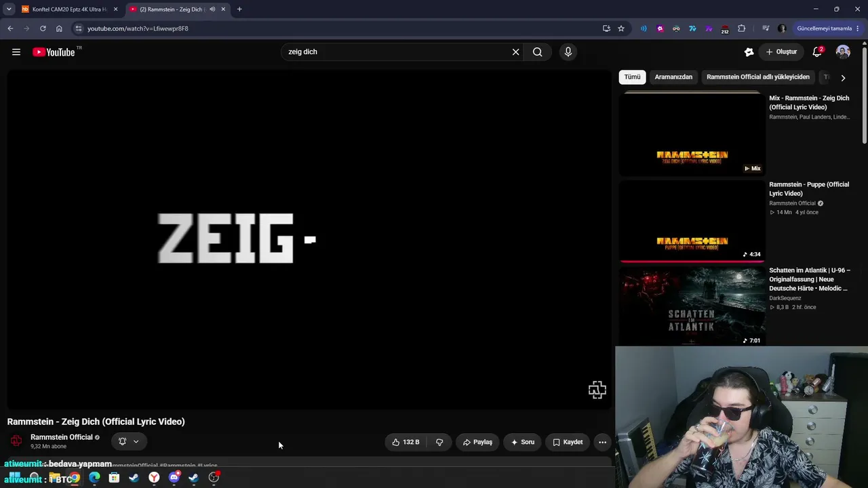Select the Tümü filter chip
The image size is (868, 488).
(x=632, y=77)
